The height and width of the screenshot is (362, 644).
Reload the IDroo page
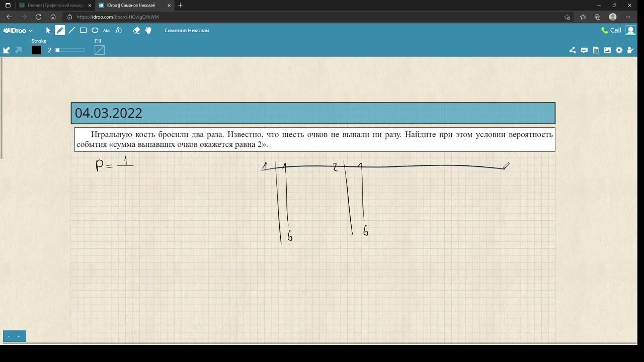coord(38,17)
